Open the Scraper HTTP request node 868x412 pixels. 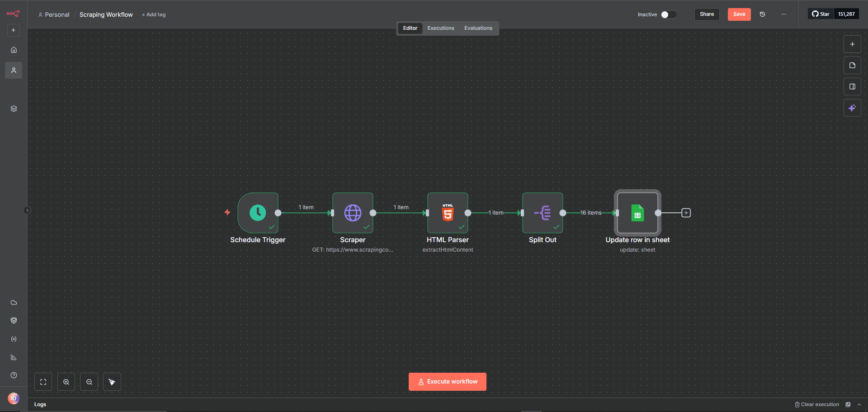pyautogui.click(x=353, y=213)
